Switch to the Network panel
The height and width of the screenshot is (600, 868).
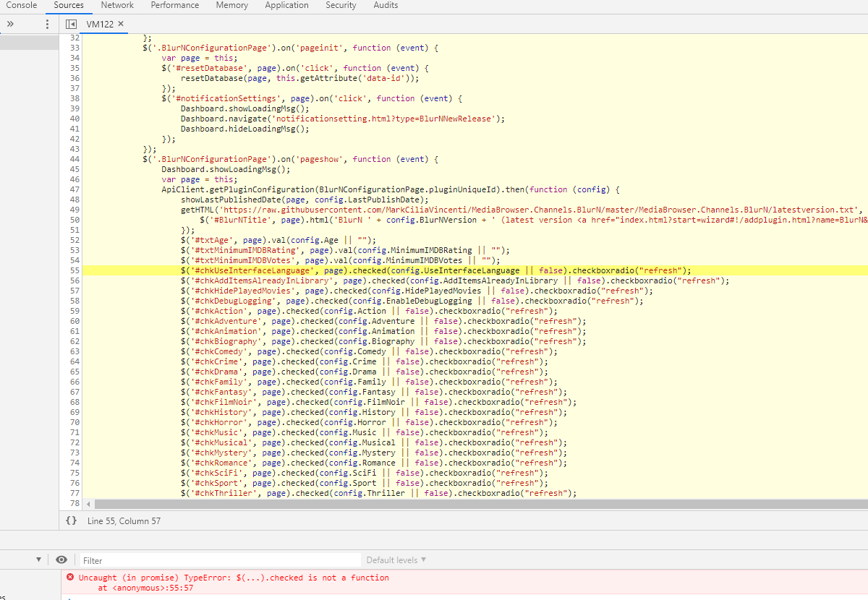pos(116,5)
